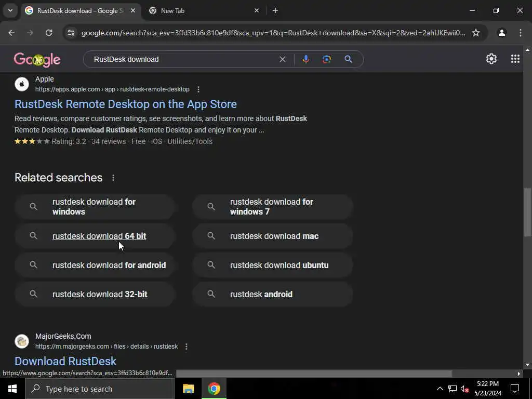Select the RustDesk download Google Search tab
This screenshot has width=532, height=399.
[81, 10]
